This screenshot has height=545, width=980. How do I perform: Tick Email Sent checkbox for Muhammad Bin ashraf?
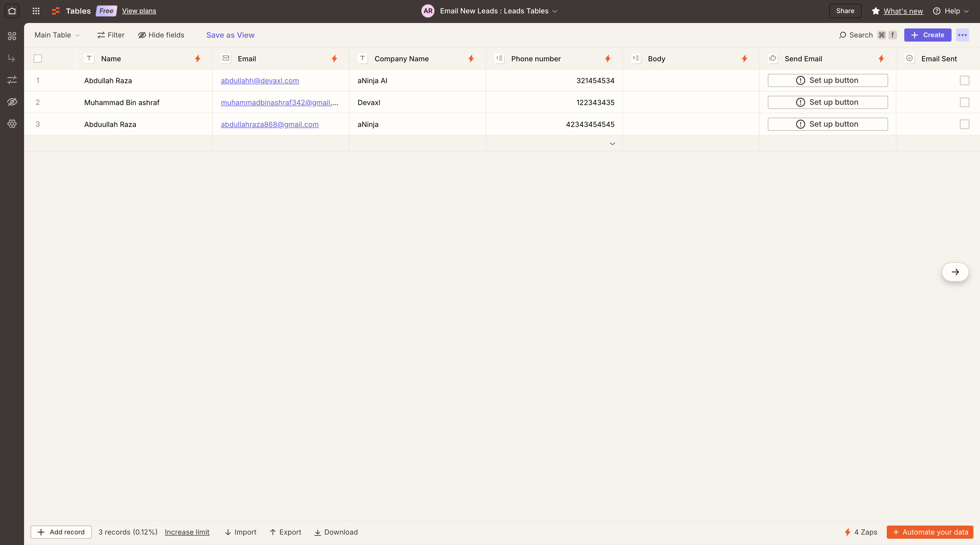tap(964, 102)
